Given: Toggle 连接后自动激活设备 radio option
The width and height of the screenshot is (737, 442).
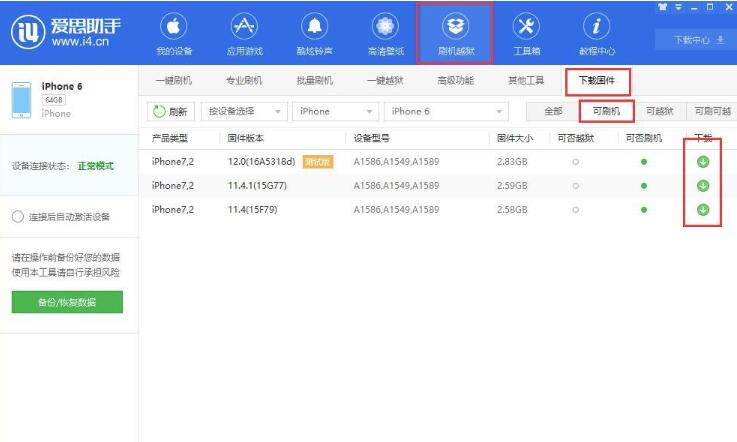Looking at the screenshot, I should coord(18,216).
